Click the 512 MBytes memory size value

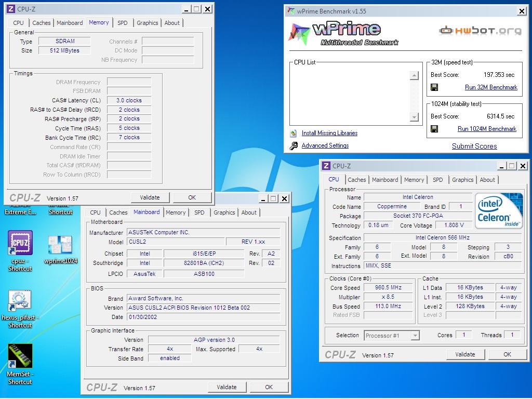click(x=64, y=50)
